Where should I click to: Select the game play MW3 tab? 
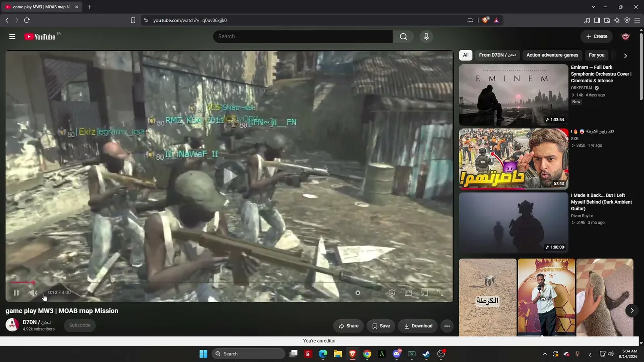tap(41, 7)
